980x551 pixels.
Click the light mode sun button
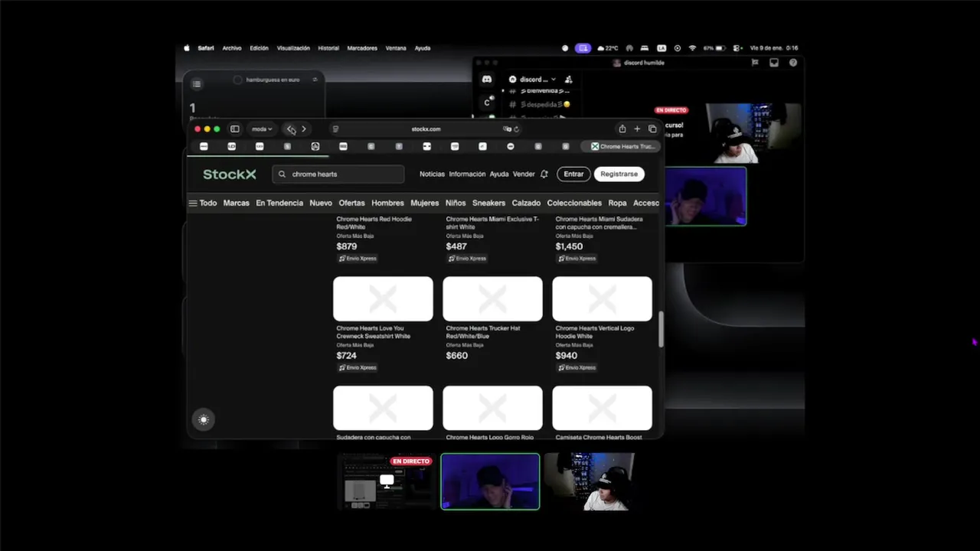pos(203,419)
